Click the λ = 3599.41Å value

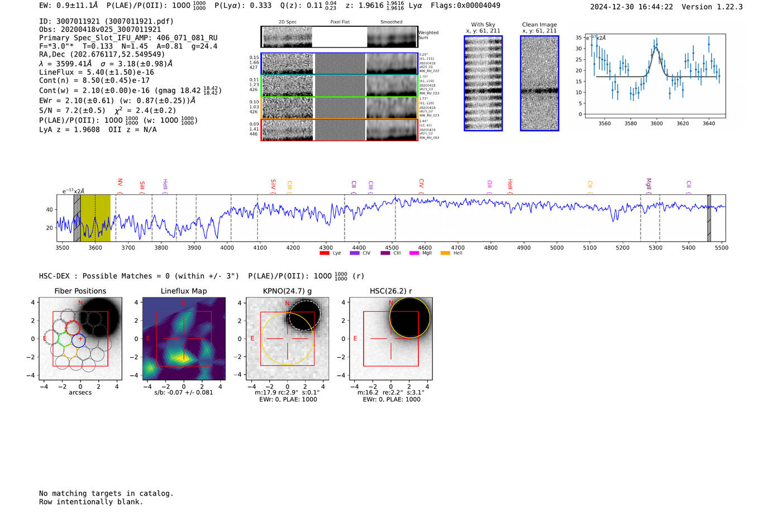click(x=65, y=64)
